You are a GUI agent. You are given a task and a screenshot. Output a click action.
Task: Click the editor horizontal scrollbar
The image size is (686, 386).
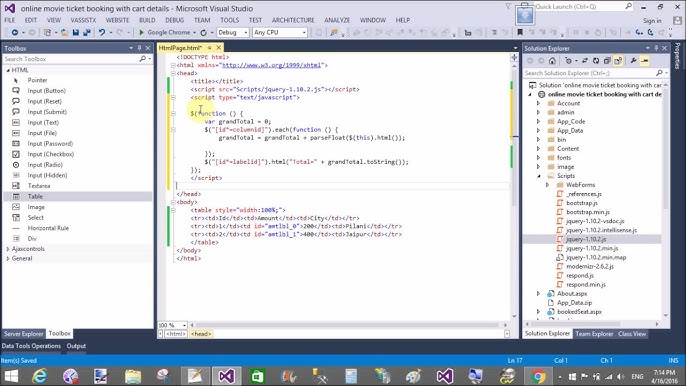348,325
